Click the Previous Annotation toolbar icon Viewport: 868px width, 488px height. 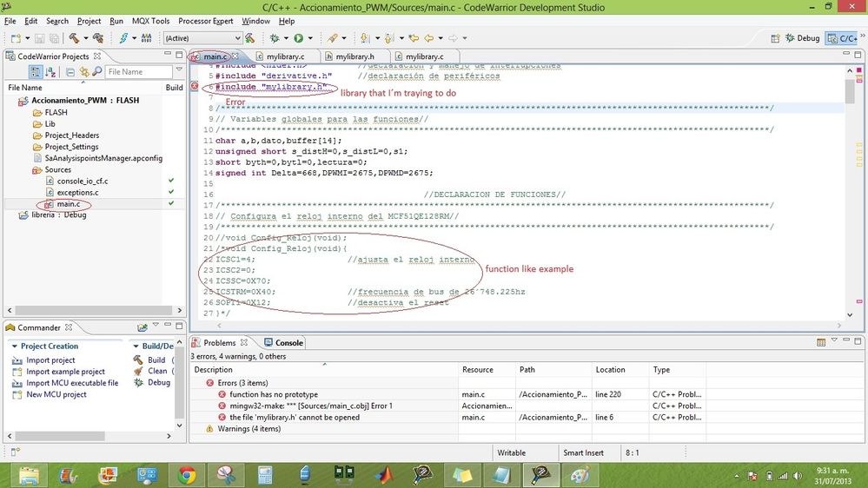(x=389, y=38)
